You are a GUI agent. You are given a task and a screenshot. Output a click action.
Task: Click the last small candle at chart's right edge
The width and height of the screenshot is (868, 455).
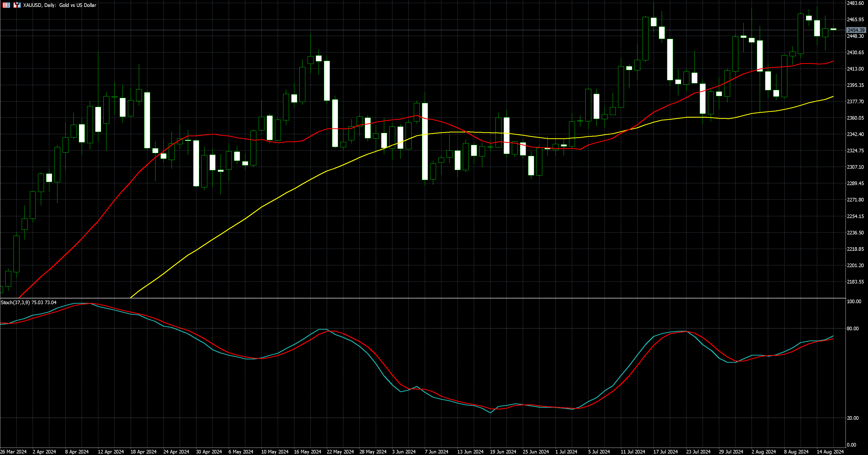[x=833, y=29]
